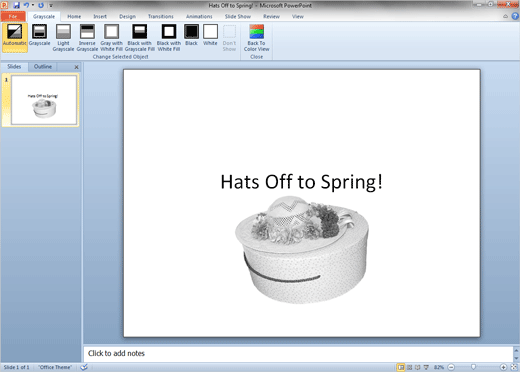The height and width of the screenshot is (372, 520).
Task: Click notes pane scrollbar up arrow
Action: click(516, 350)
